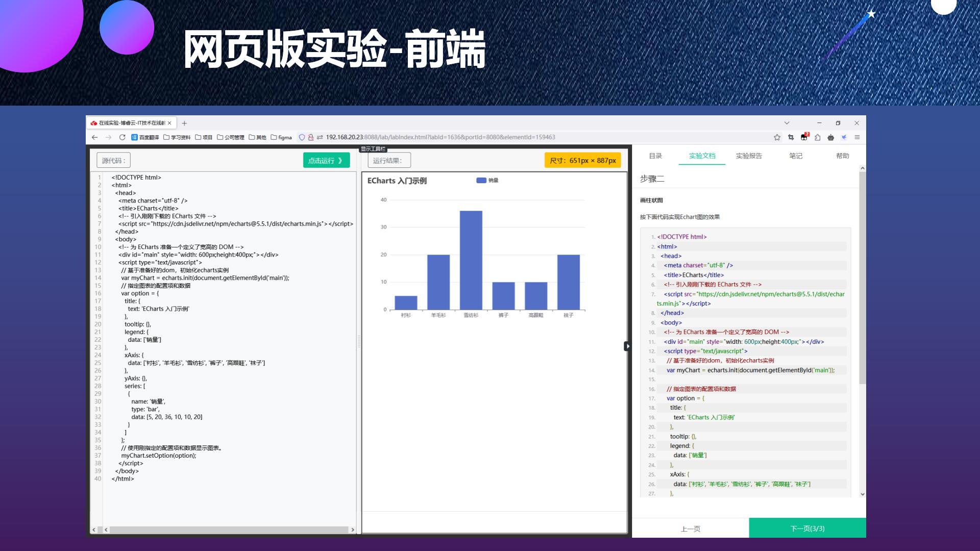Go back with the browser back arrow

[x=94, y=137]
